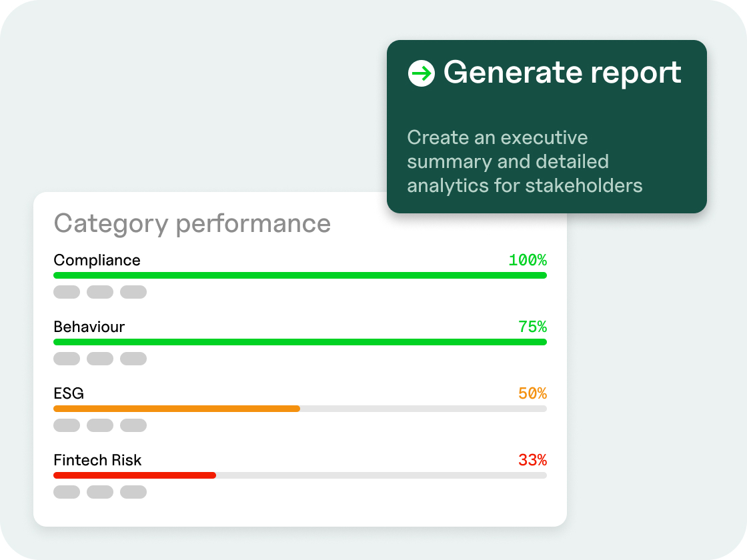Viewport: 747px width, 560px height.
Task: Click the 50% ESG score
Action: [532, 393]
